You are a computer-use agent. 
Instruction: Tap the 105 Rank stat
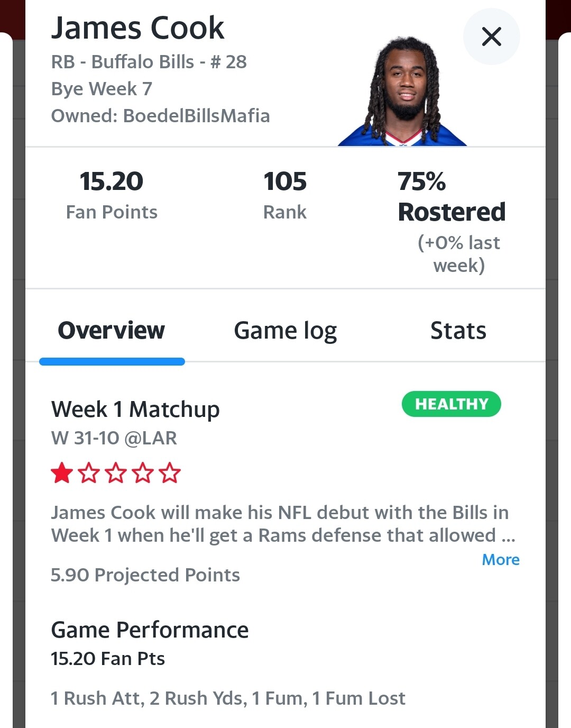tap(285, 195)
